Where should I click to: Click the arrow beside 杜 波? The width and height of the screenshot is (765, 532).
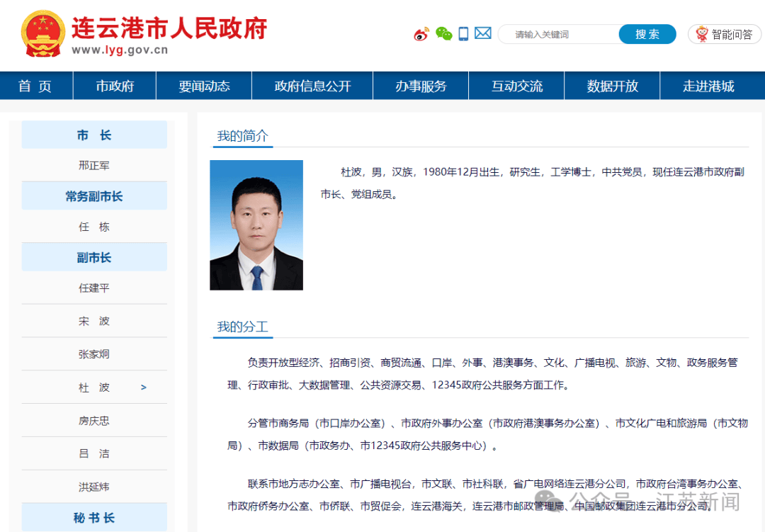[x=143, y=387]
